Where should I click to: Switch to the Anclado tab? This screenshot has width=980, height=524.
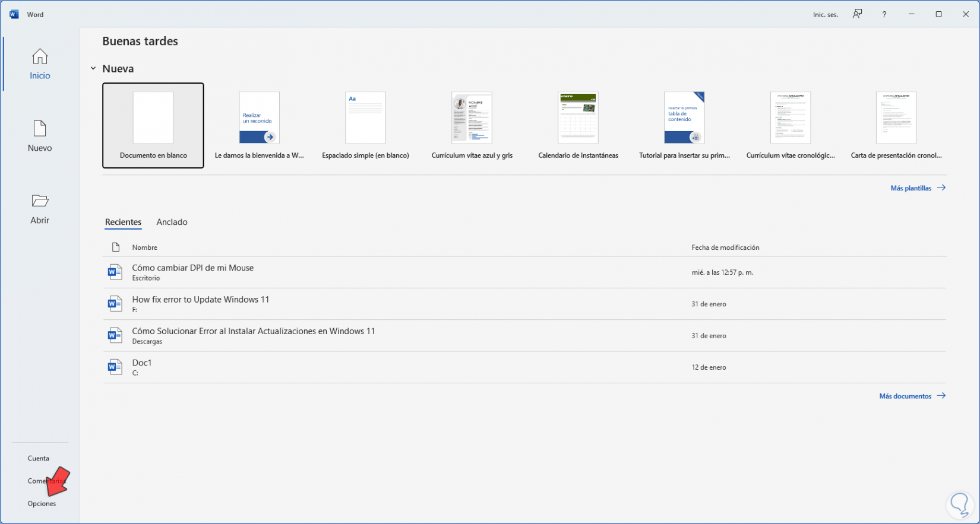(172, 222)
